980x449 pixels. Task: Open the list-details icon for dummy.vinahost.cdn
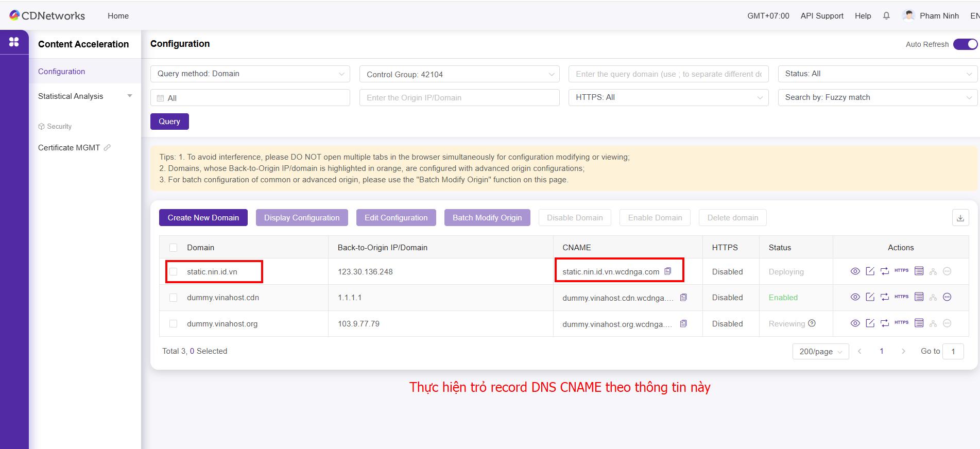click(919, 297)
